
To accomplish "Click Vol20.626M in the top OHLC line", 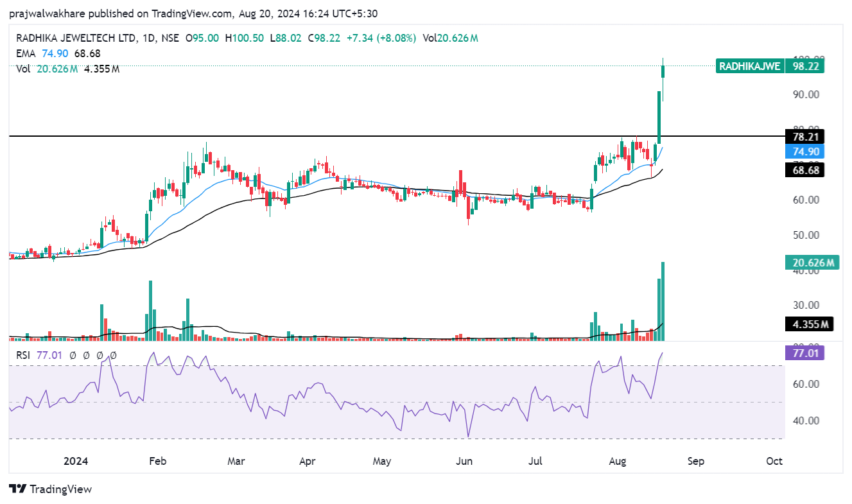I will (x=450, y=39).
